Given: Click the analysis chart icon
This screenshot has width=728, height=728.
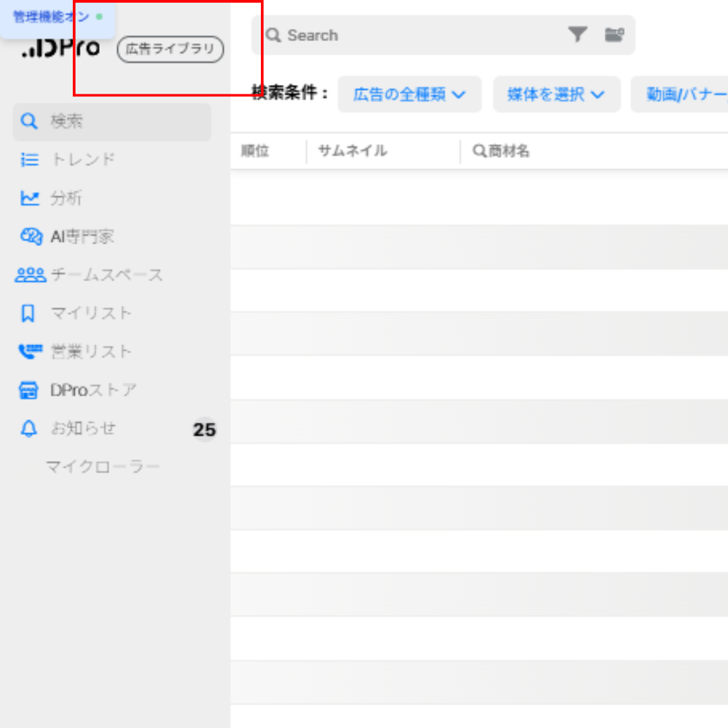Looking at the screenshot, I should coord(29,198).
